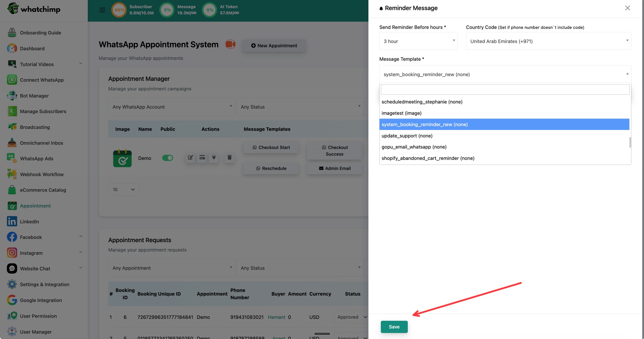Select scheduledmeeting_stephanie (none) option
The height and width of the screenshot is (339, 644).
(x=504, y=102)
